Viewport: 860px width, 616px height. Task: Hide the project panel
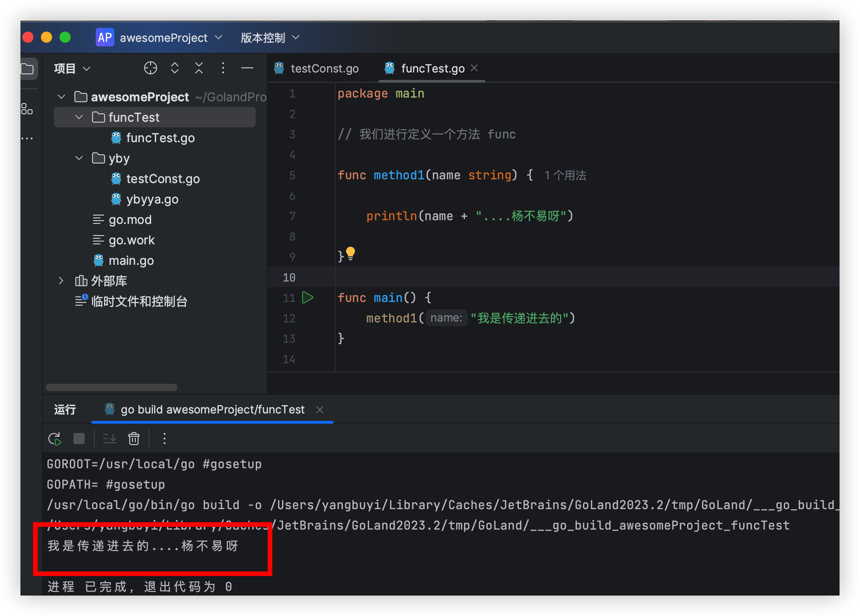coord(247,68)
